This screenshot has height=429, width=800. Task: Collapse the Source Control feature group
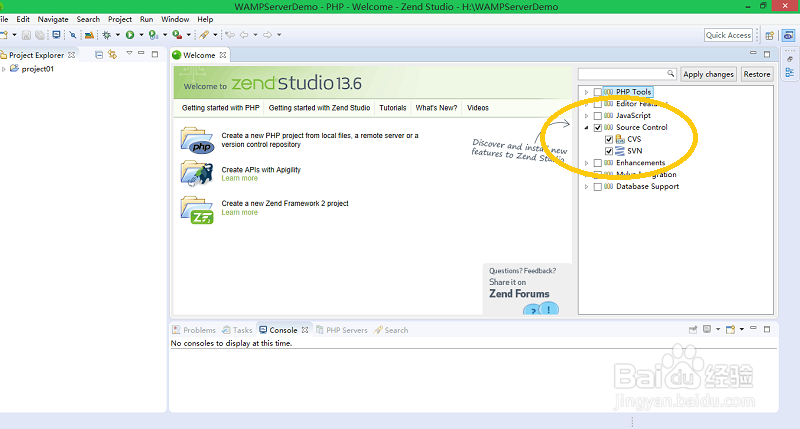[x=586, y=128]
